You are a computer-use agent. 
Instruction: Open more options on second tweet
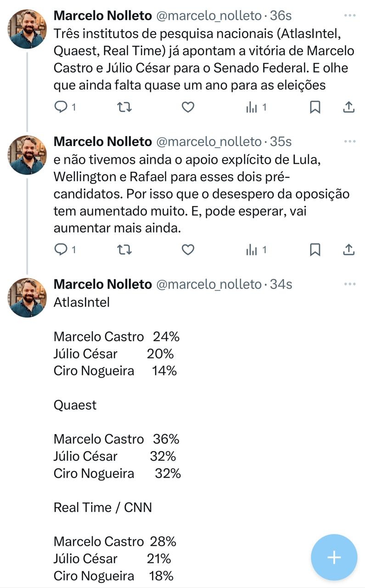point(350,141)
